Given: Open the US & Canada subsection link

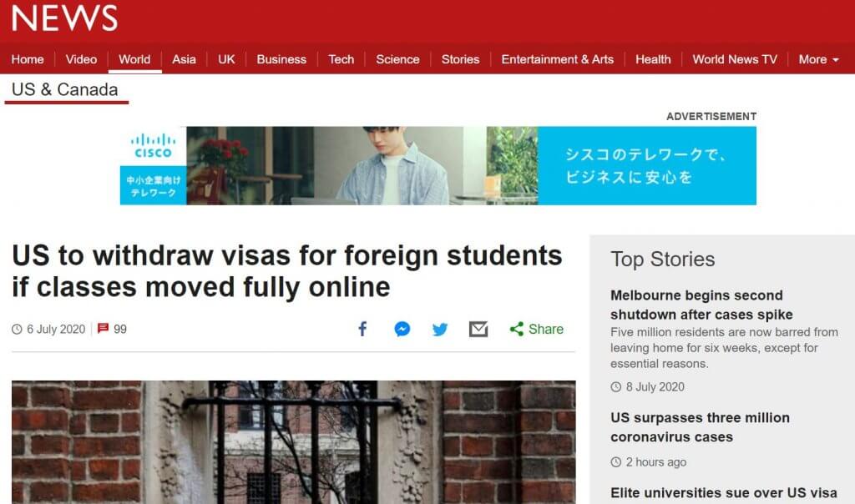Looking at the screenshot, I should pyautogui.click(x=65, y=89).
